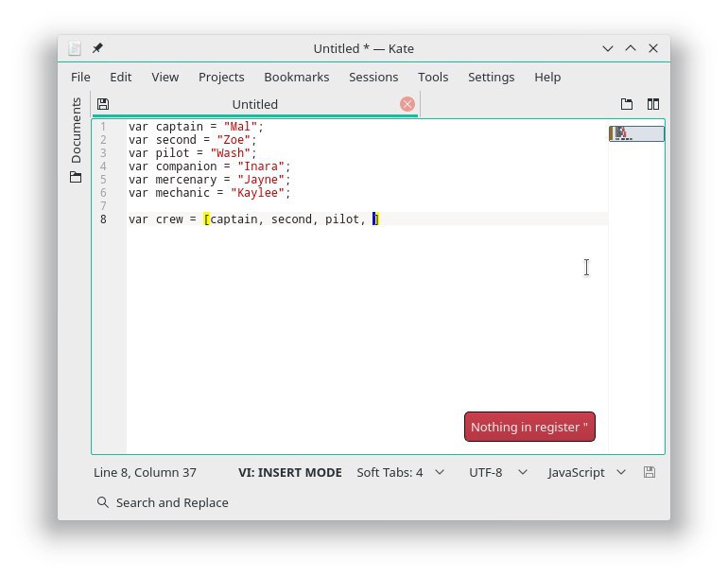728x578 pixels.
Task: Click the Kate document icon in title bar
Action: pos(77,48)
